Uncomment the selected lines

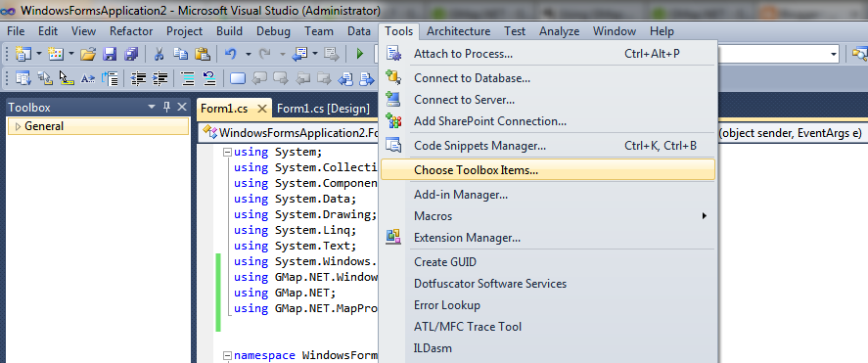pyautogui.click(x=209, y=78)
